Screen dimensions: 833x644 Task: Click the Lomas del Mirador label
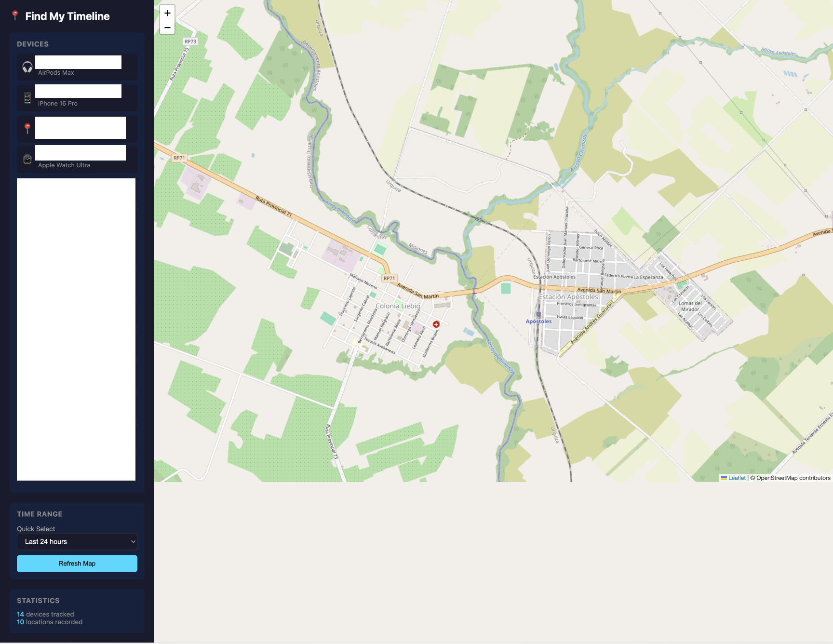point(690,306)
